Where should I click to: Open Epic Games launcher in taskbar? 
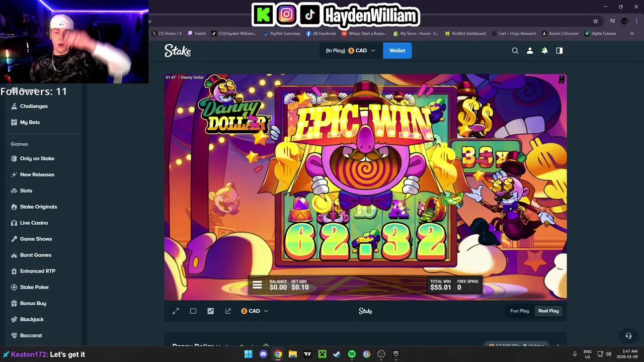pos(396,354)
